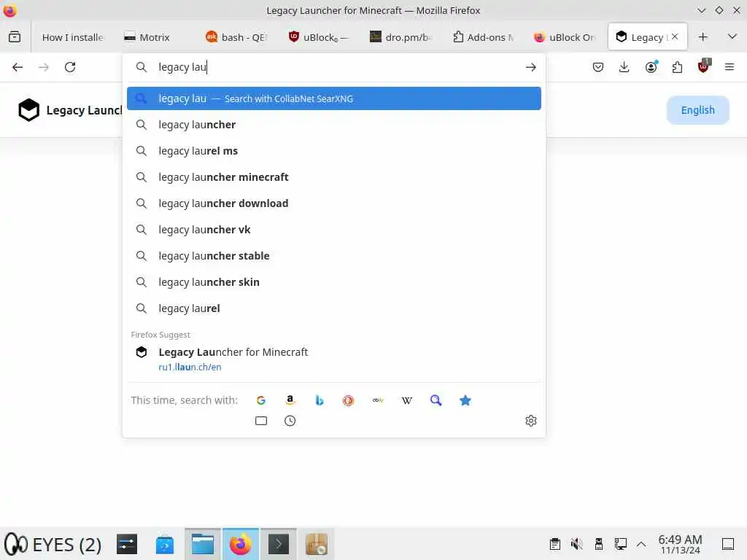List all tabs dropdown arrow

(732, 36)
